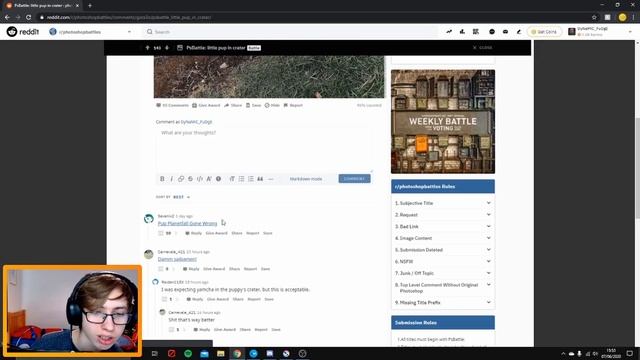The width and height of the screenshot is (640, 360).
Task: Upvote the post in the black header bar
Action: click(x=147, y=48)
